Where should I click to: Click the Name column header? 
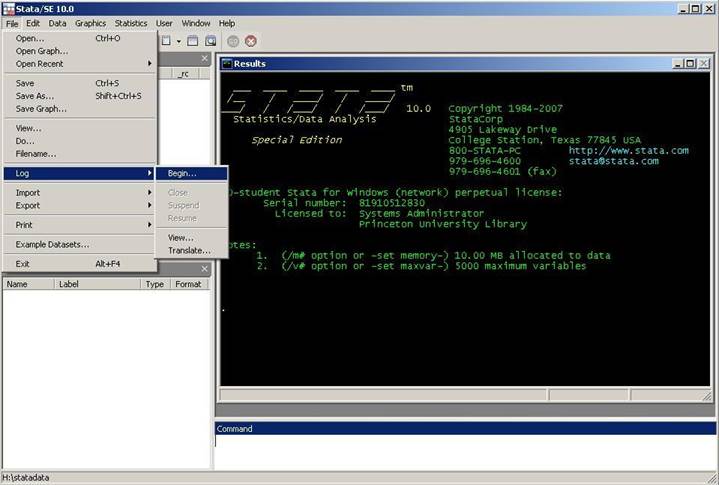tap(17, 284)
